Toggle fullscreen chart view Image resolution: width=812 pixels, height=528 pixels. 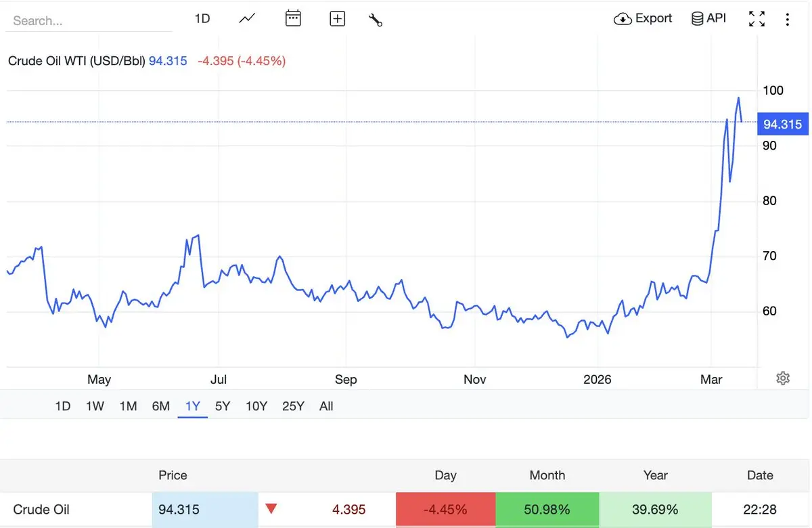(x=757, y=19)
